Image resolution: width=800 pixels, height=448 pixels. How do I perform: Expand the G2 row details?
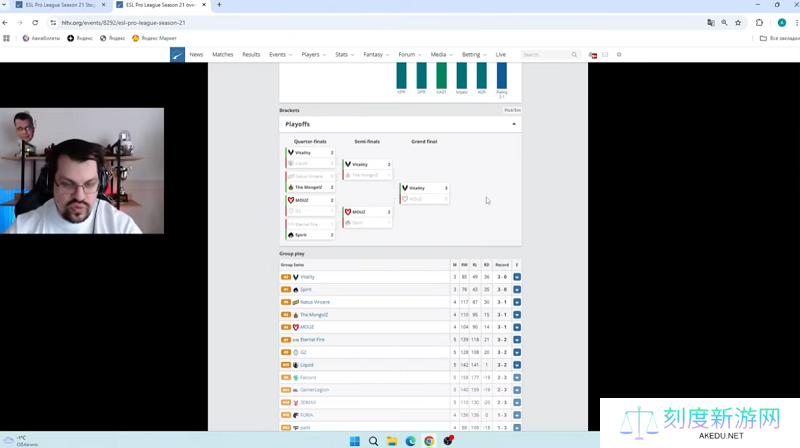(517, 352)
